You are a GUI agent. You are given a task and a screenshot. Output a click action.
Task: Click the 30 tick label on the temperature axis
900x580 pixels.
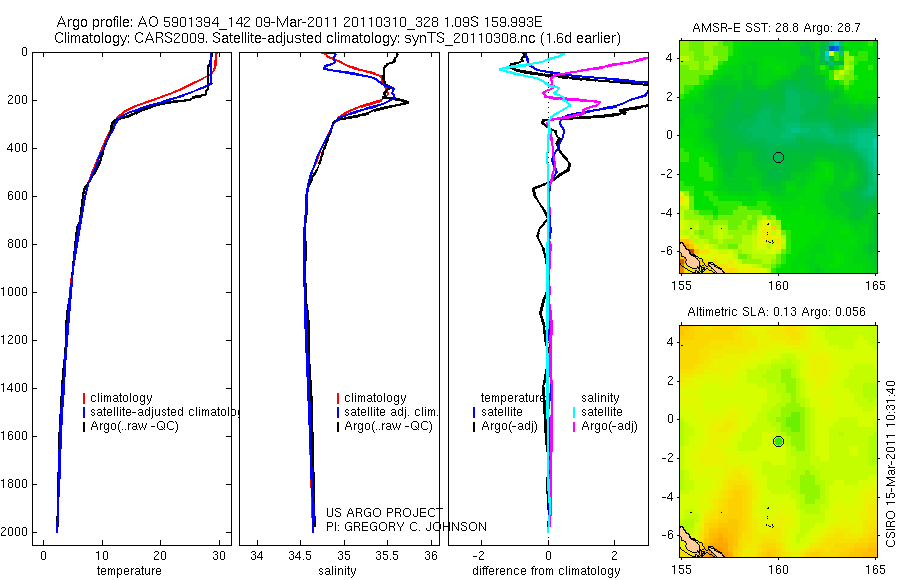(219, 556)
